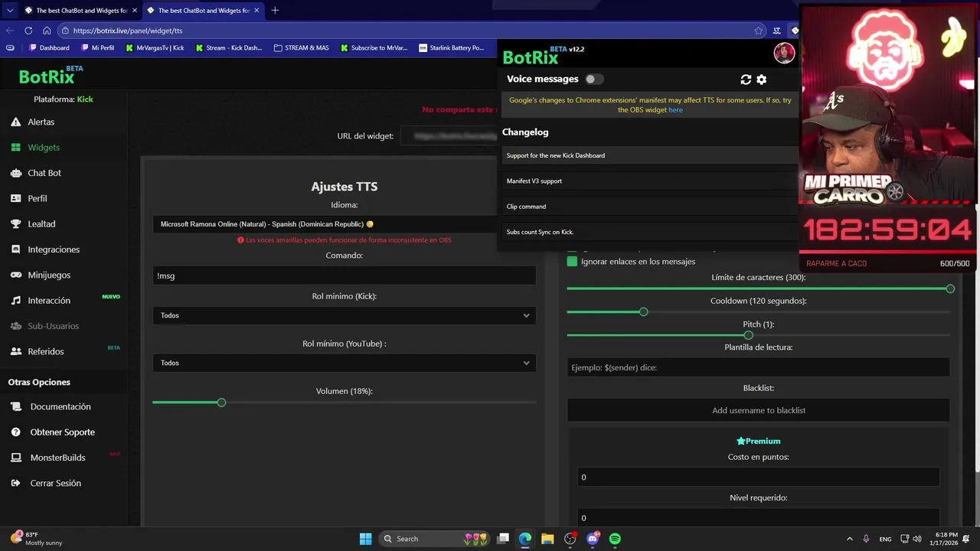Click Obtener Soporte question mark icon
The width and height of the screenshot is (980, 551).
[x=15, y=432]
